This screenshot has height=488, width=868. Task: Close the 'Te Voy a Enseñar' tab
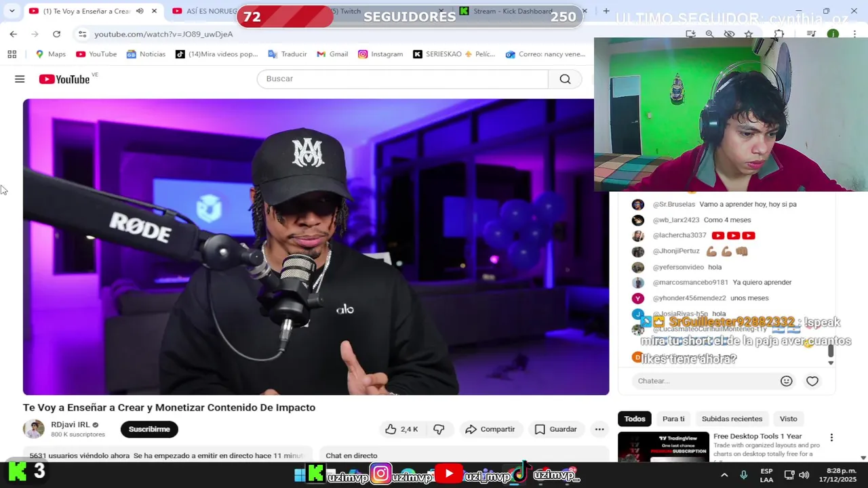[154, 12]
